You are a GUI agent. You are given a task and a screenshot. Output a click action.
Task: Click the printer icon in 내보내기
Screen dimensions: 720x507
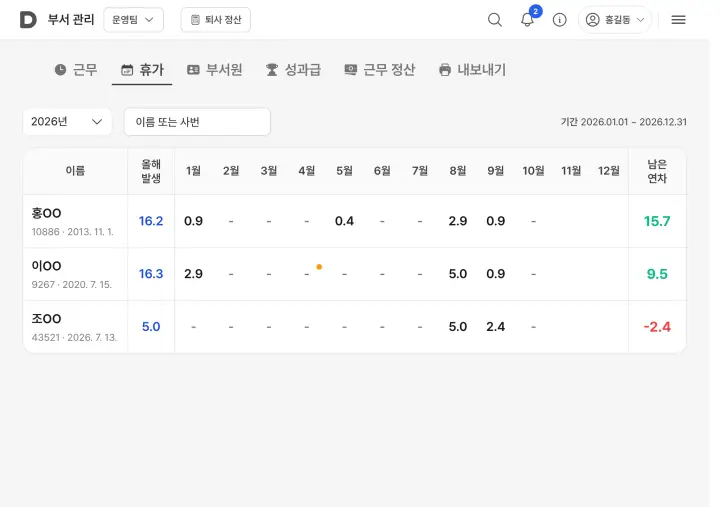tap(445, 70)
